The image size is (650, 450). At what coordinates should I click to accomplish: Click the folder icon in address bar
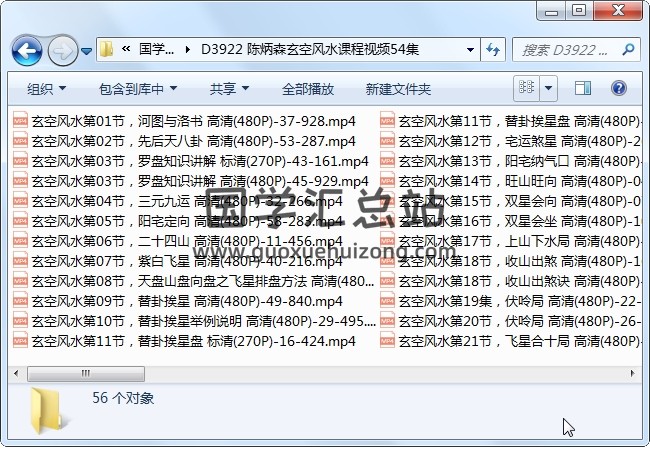[x=107, y=49]
